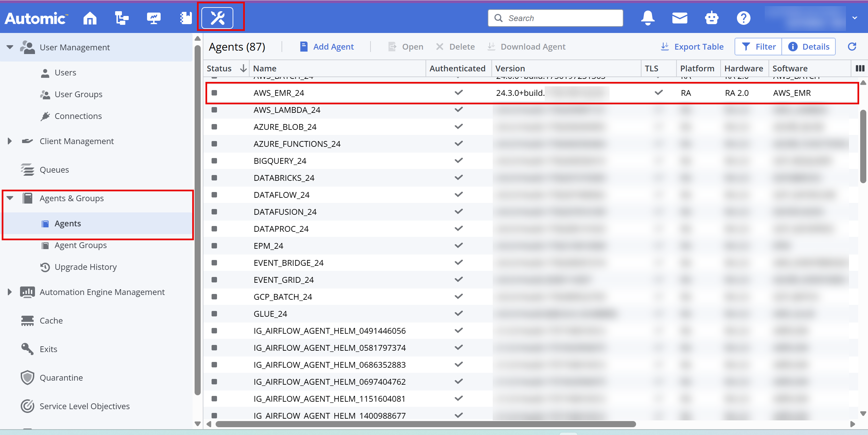Toggle the Filter panel button
The height and width of the screenshot is (435, 868).
tap(759, 47)
